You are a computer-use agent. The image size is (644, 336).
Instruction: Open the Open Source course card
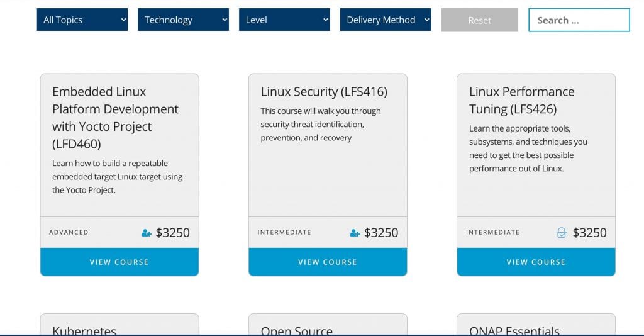tap(328, 325)
